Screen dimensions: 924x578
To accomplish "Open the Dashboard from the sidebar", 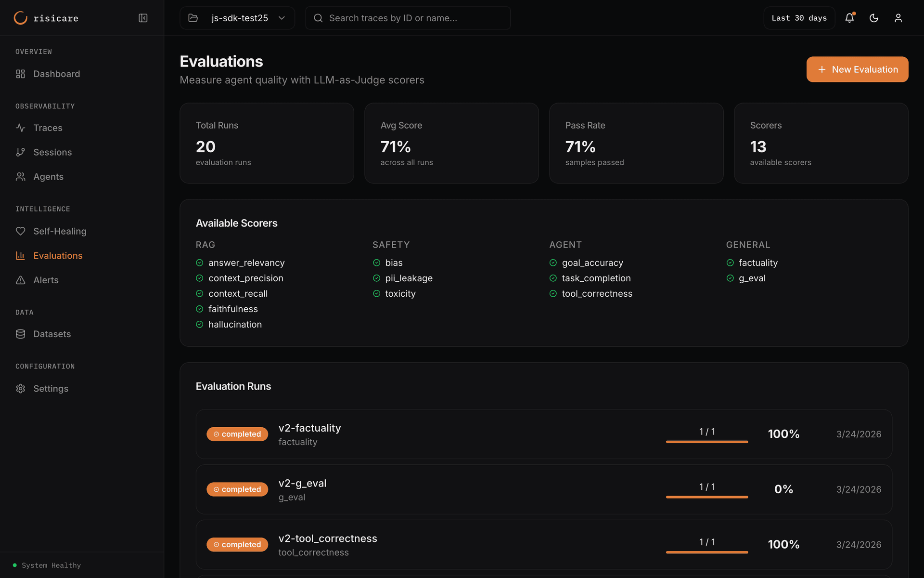I will (56, 74).
